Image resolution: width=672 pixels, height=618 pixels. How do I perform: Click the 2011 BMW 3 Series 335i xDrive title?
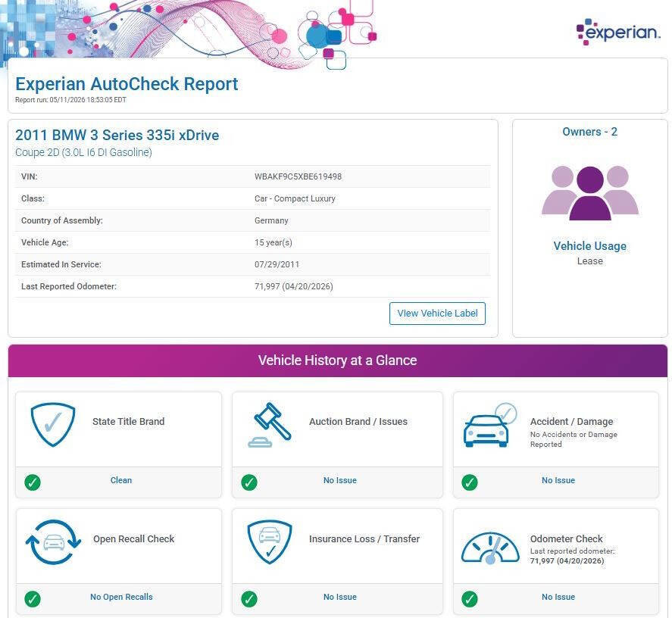tap(117, 135)
